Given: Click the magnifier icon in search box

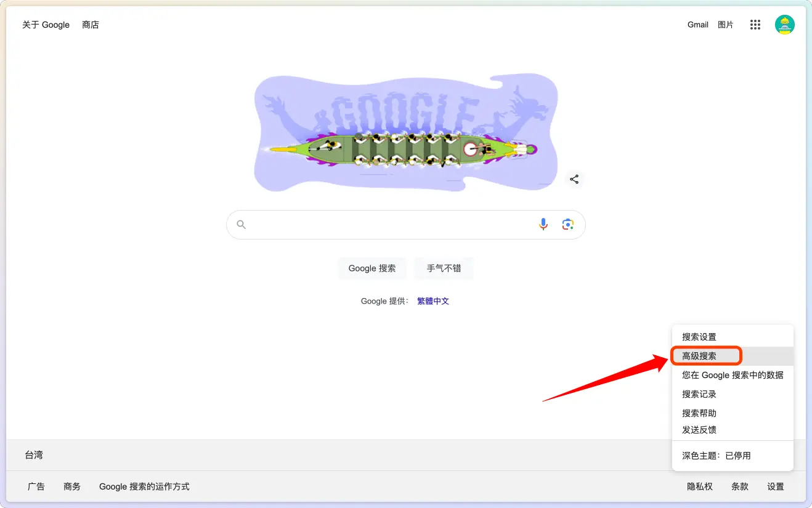Looking at the screenshot, I should point(242,225).
